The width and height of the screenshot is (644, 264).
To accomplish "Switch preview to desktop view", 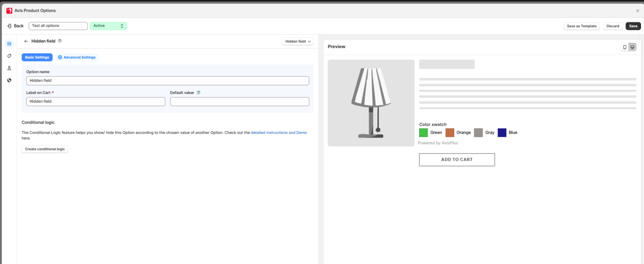I will (633, 47).
